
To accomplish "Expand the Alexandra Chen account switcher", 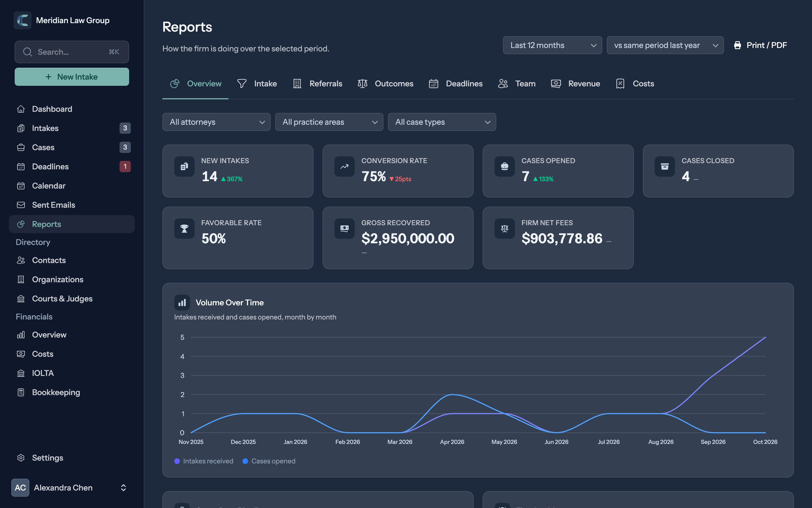I will [x=123, y=487].
